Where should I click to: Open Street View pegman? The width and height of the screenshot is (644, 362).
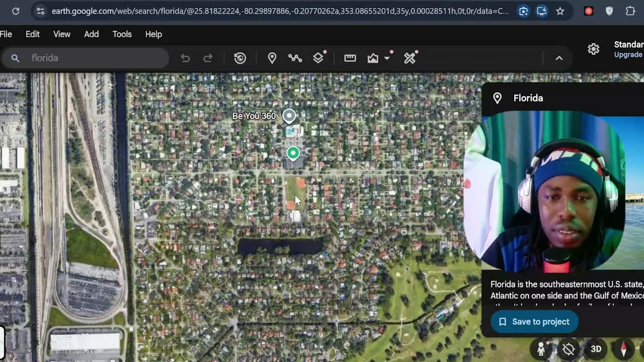click(x=541, y=349)
